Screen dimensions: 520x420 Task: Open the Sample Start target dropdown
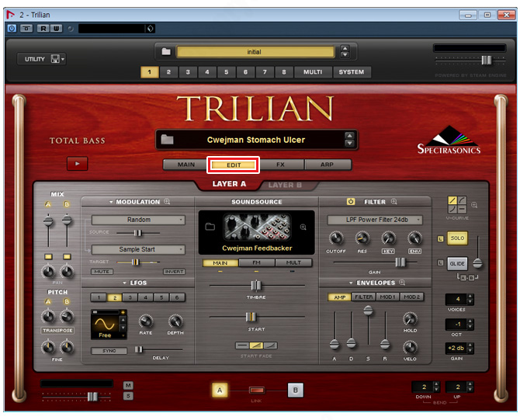[138, 249]
